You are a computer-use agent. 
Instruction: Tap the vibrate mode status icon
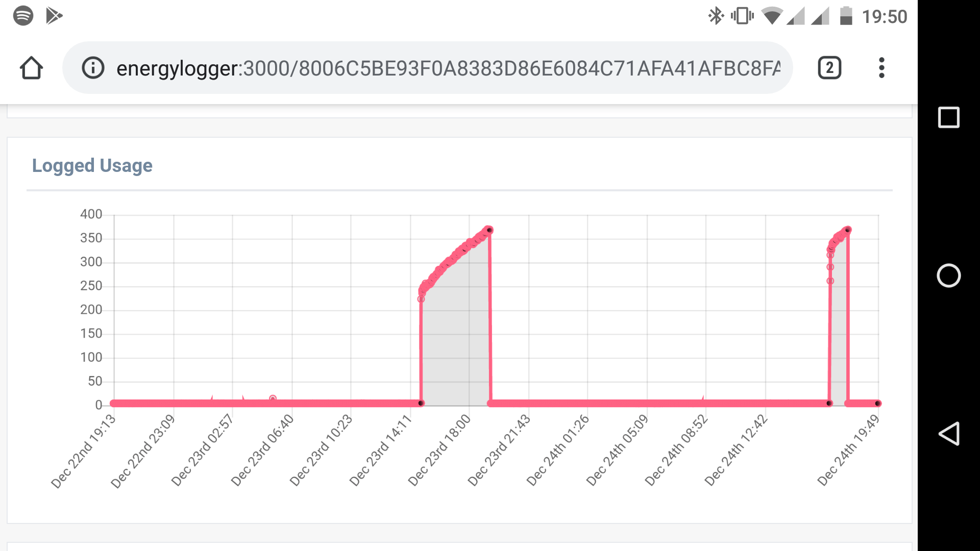coord(742,16)
